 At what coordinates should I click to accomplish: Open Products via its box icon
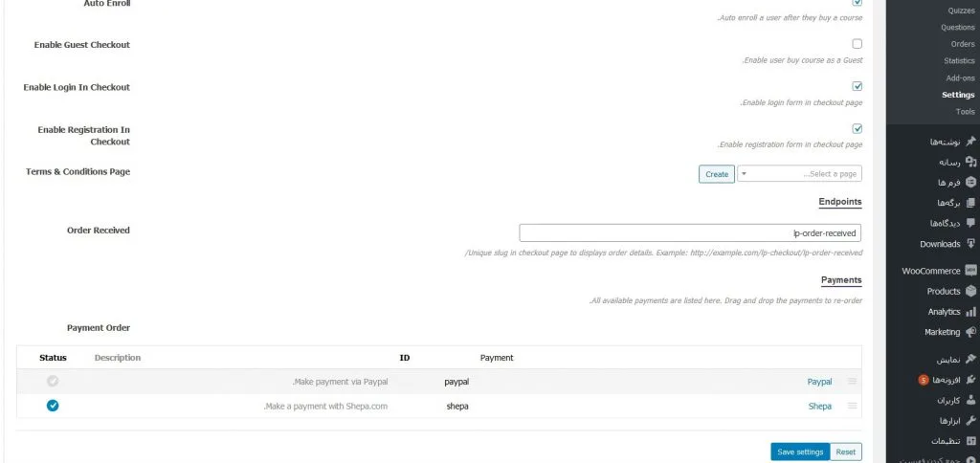(970, 291)
